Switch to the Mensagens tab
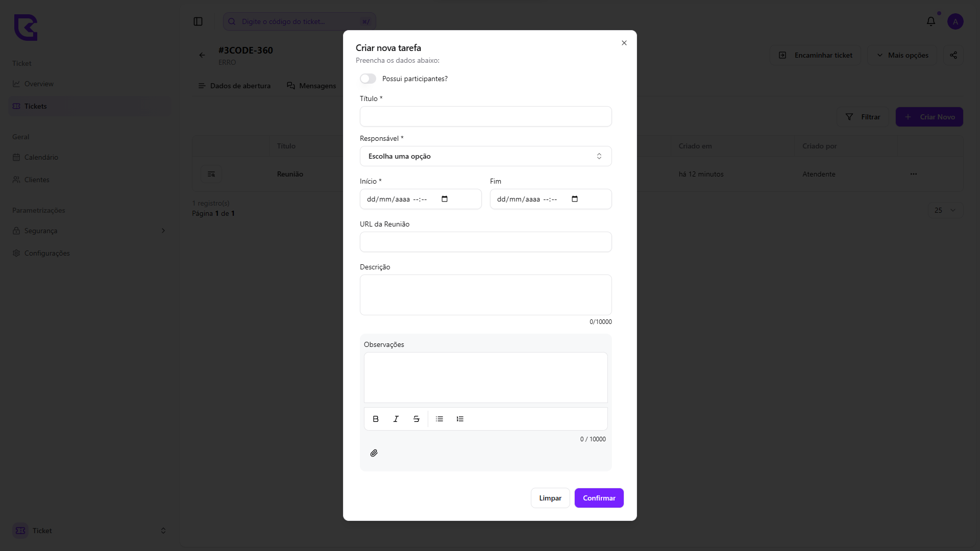Viewport: 980px width, 551px height. pos(311,86)
